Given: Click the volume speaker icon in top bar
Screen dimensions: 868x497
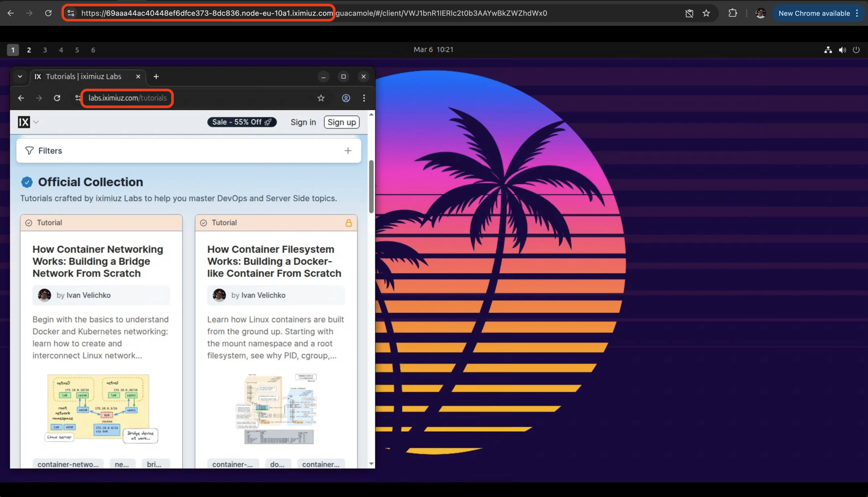Looking at the screenshot, I should click(x=842, y=50).
